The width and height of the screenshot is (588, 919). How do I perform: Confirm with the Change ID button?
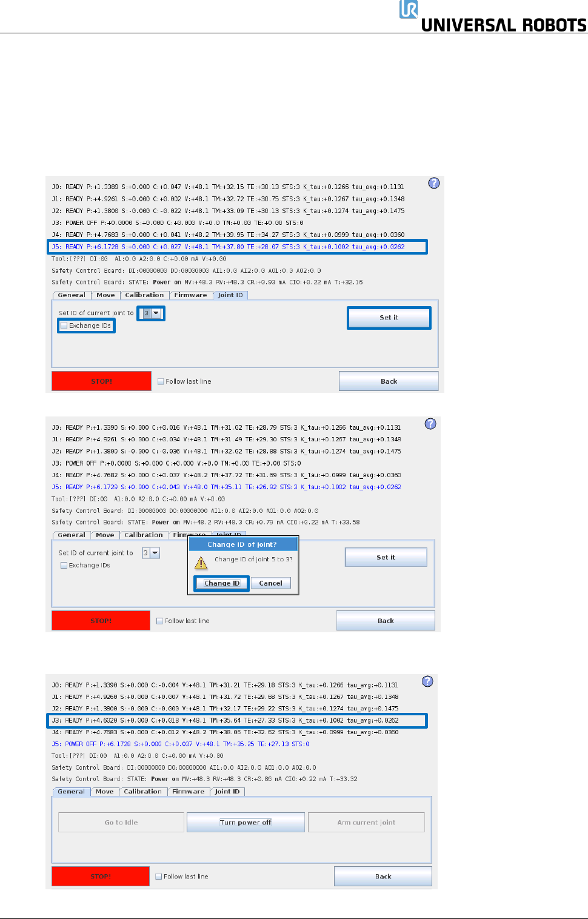(x=222, y=583)
